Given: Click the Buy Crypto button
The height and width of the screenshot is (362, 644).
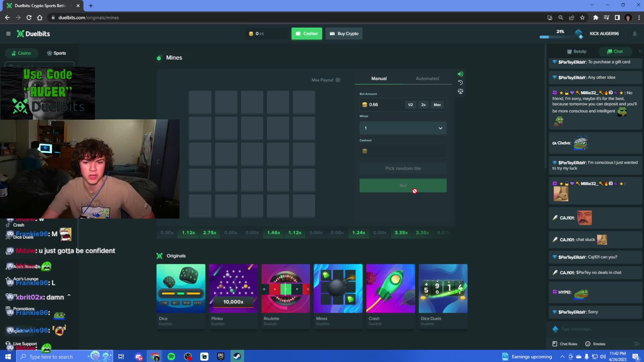Looking at the screenshot, I should point(344,34).
